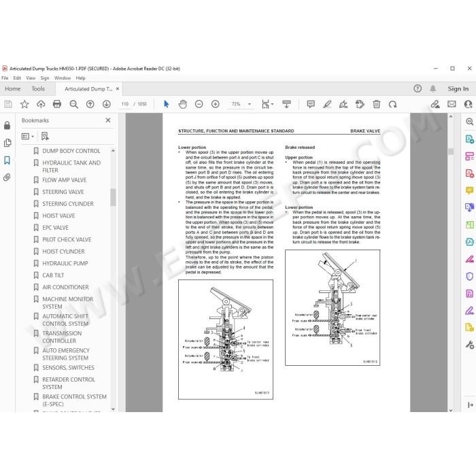Open the HOIST VALVE bookmark
This screenshot has height=476, width=476.
[x=58, y=216]
